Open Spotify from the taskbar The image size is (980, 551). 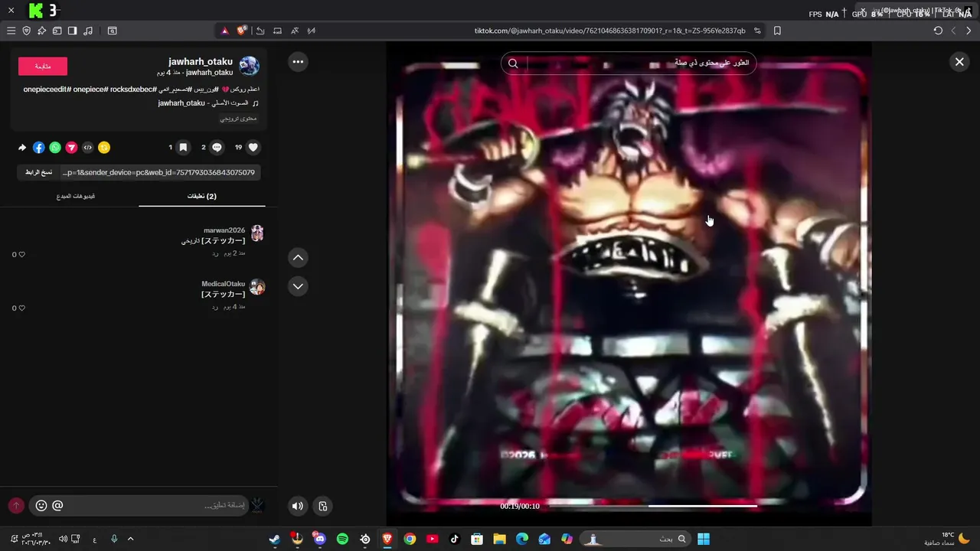click(x=342, y=539)
